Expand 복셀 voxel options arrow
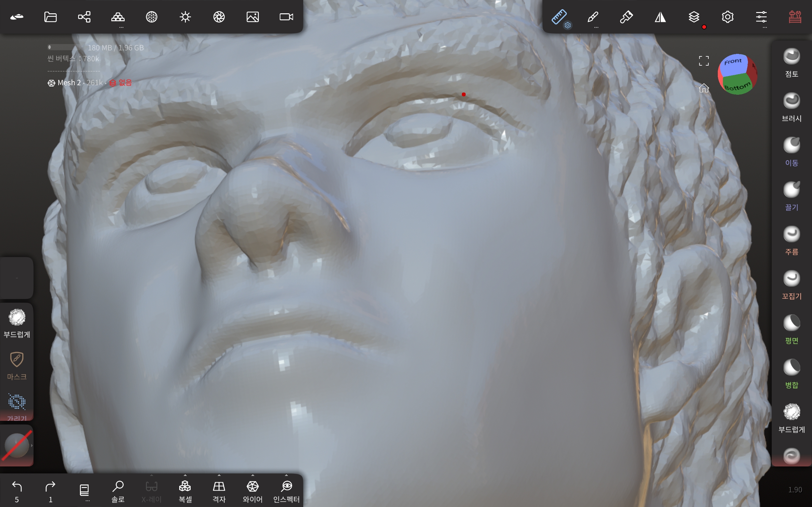 coord(185,475)
